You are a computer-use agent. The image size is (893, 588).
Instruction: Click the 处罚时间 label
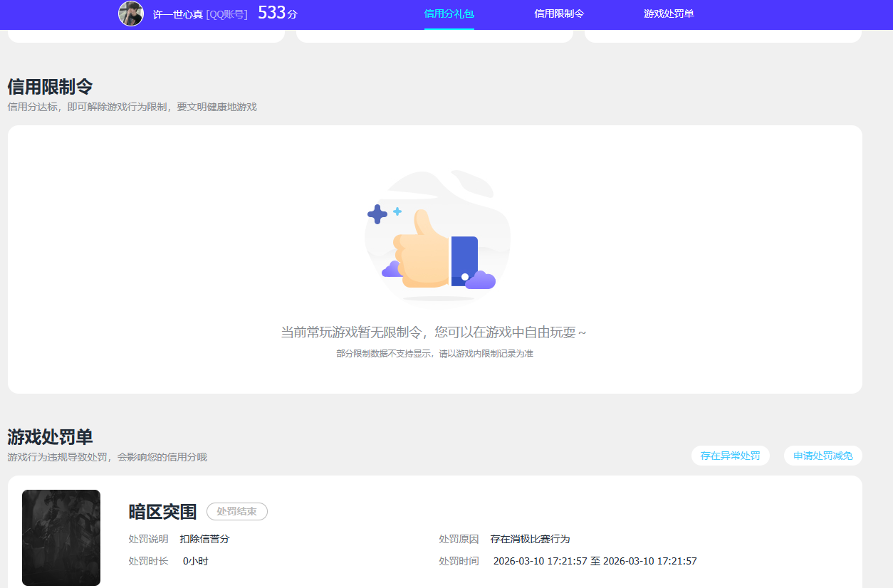coord(459,561)
